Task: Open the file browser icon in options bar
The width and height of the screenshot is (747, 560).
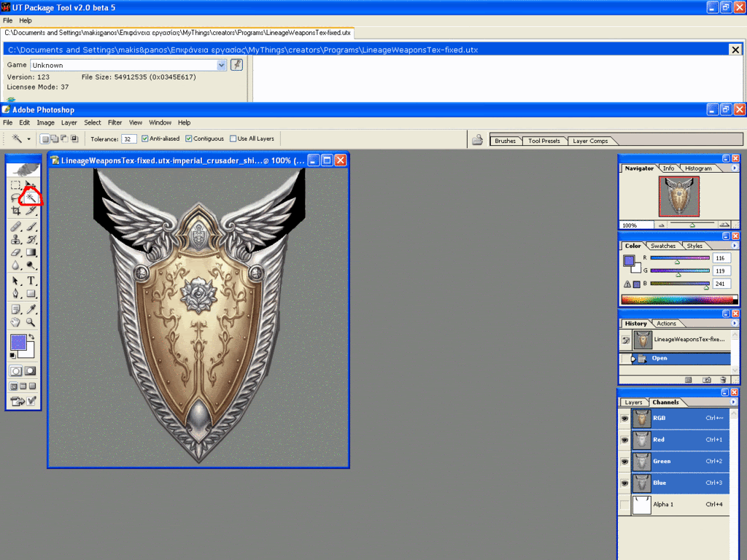Action: 477,139
